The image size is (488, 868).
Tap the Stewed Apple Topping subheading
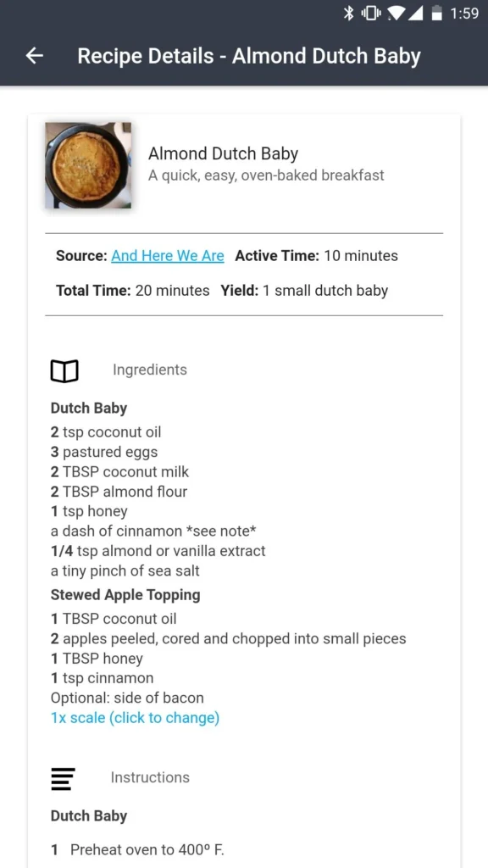(x=125, y=595)
